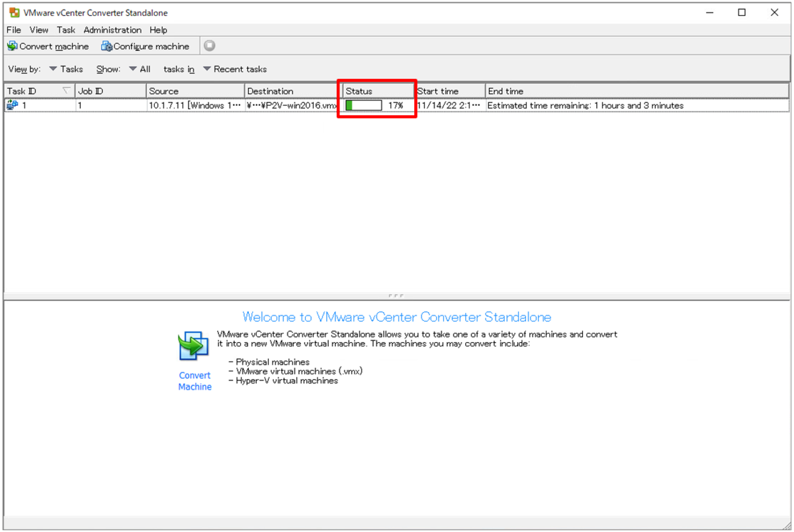This screenshot has height=532, width=794.
Task: Click Configure machine toolbar button
Action: tap(145, 46)
